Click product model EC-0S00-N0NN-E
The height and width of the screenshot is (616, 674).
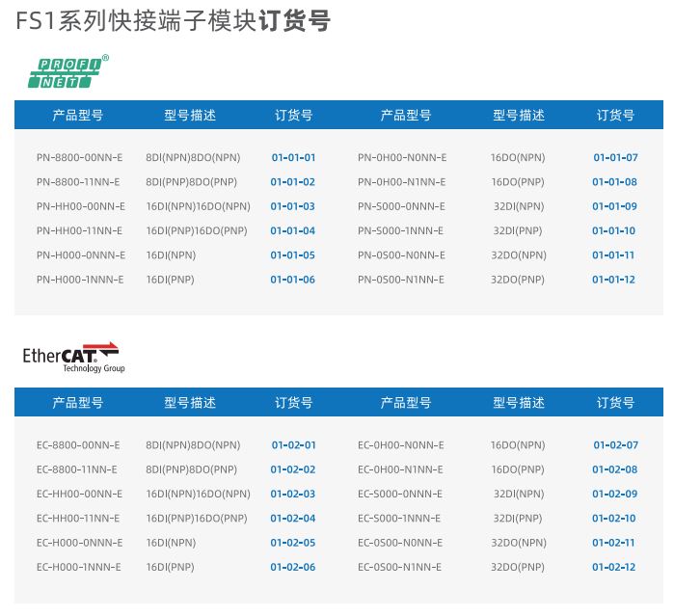(401, 543)
